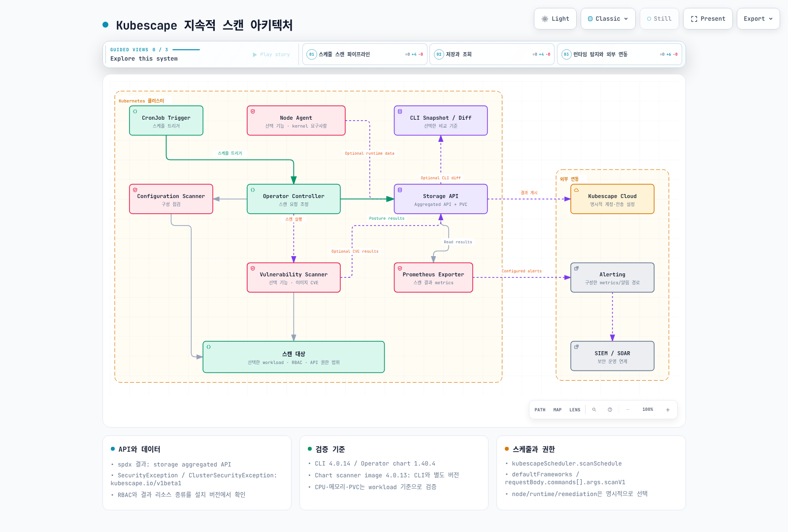Click the 100% zoom level value
The image size is (788, 532).
pyautogui.click(x=648, y=410)
